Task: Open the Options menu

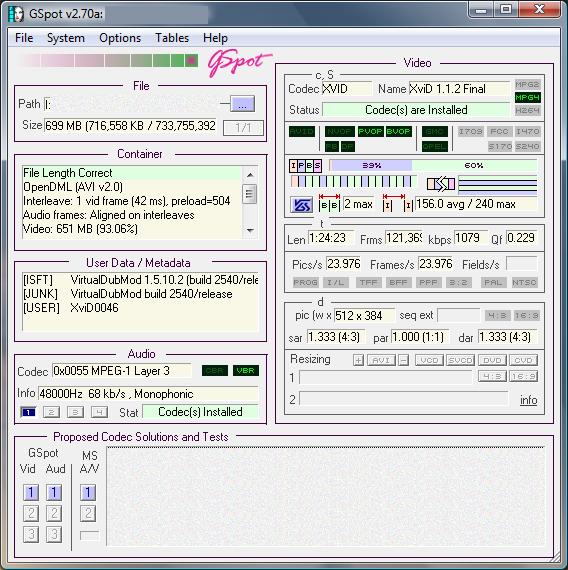Action: click(x=120, y=38)
